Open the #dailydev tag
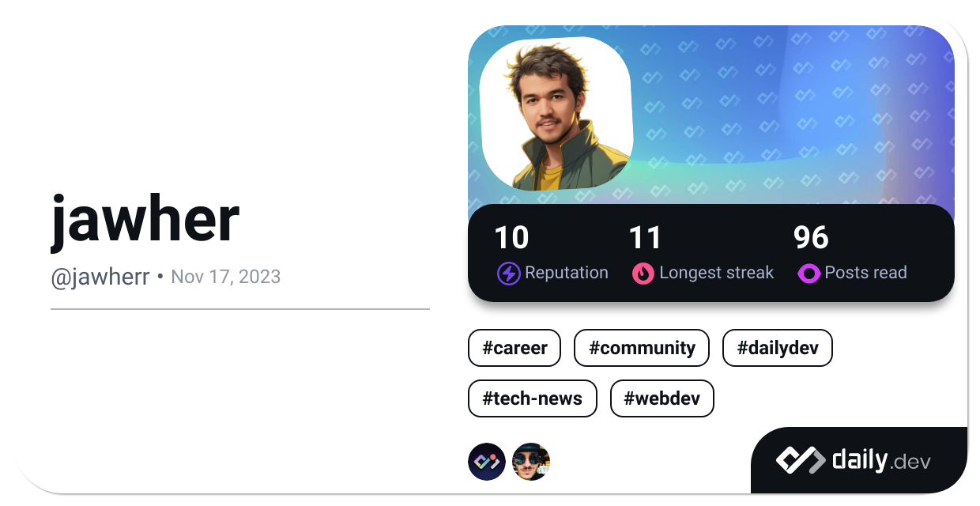The height and width of the screenshot is (506, 980). pos(777,348)
